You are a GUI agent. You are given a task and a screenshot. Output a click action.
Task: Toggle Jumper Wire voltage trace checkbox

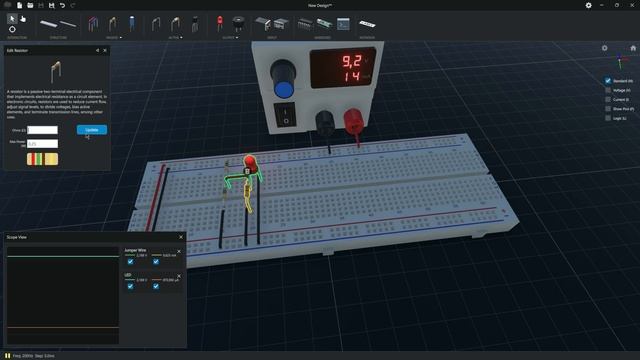point(130,262)
